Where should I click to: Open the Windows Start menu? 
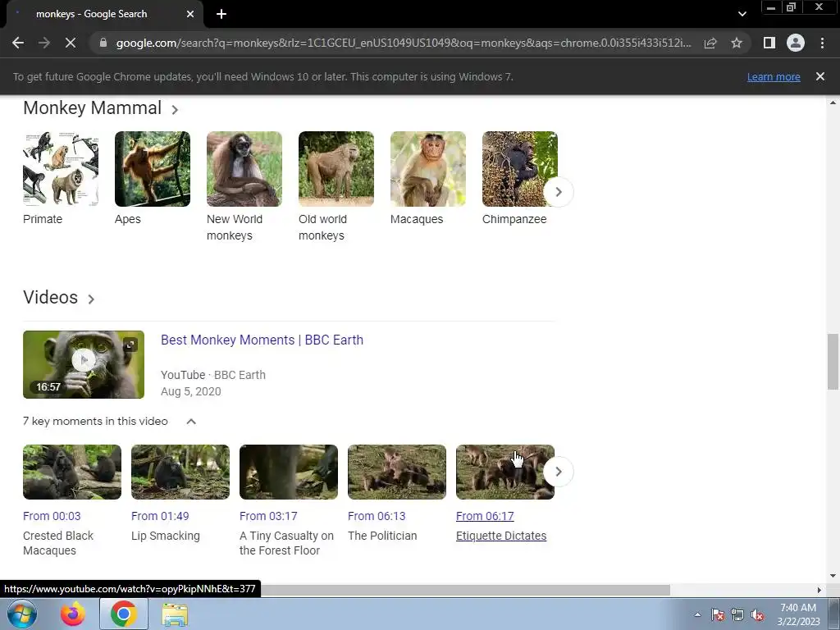click(21, 614)
